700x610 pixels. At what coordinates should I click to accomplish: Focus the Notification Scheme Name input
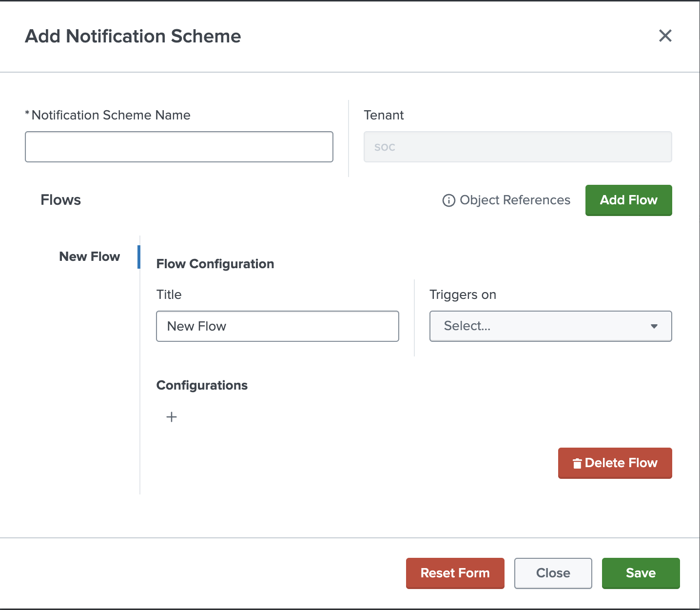(x=179, y=146)
